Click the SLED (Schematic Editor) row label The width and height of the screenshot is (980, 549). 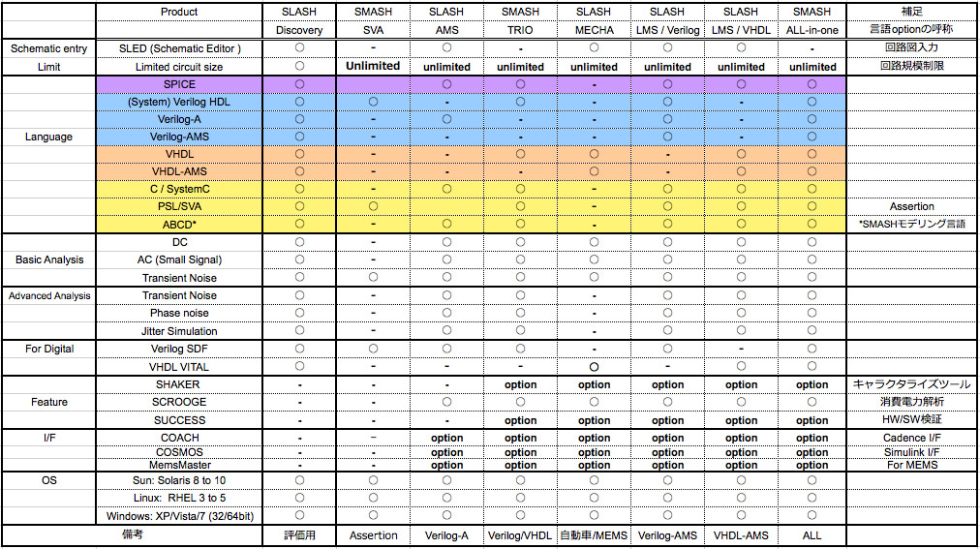coord(180,48)
